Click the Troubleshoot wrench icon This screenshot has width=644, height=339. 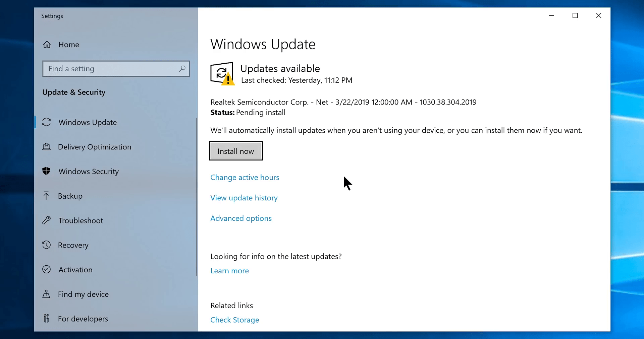(47, 220)
